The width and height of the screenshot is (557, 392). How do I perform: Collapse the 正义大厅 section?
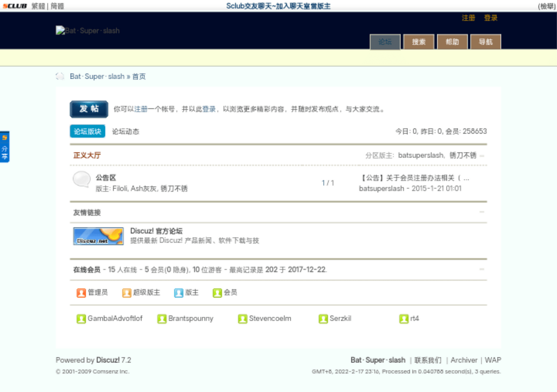[482, 156]
